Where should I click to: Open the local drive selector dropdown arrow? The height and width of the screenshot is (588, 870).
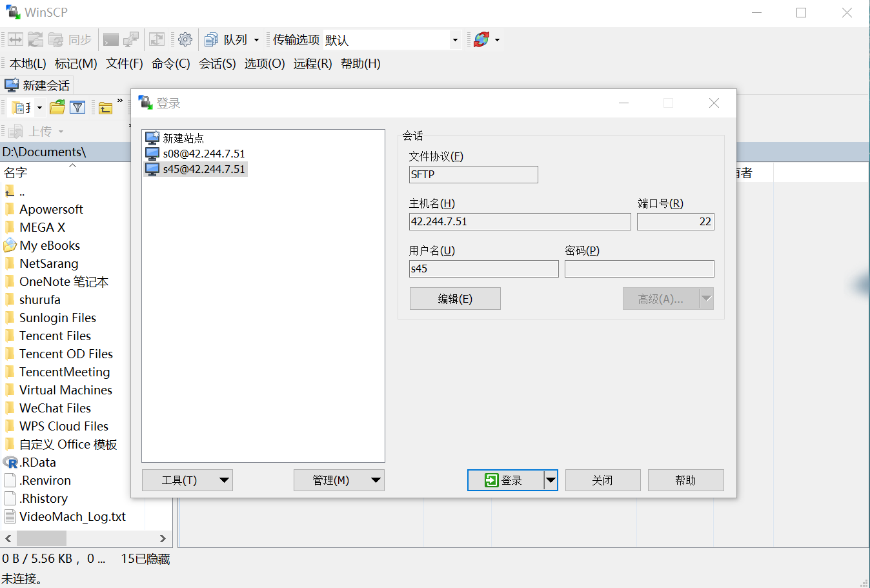point(39,108)
